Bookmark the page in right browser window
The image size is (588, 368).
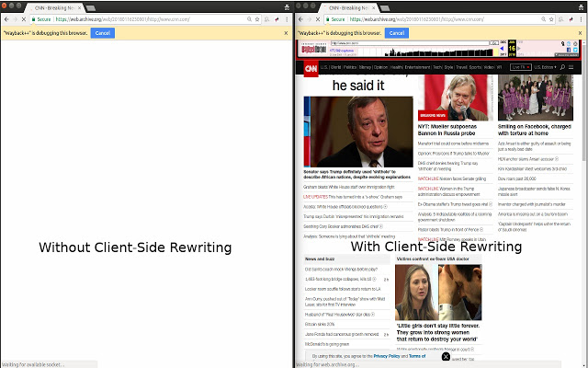pos(551,19)
